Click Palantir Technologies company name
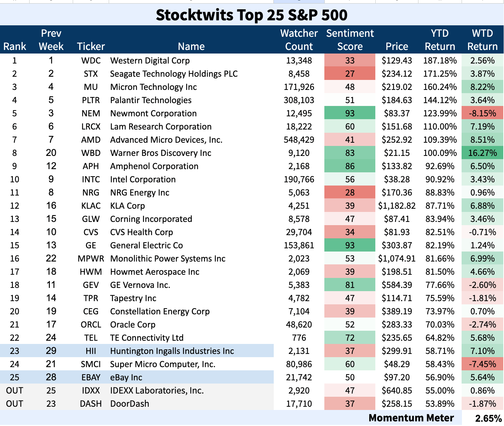 click(151, 100)
